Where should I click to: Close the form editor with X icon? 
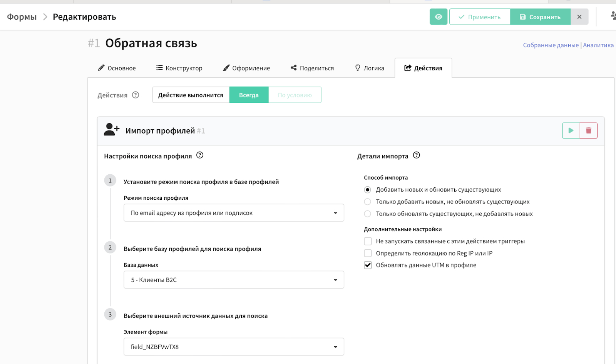coord(579,17)
